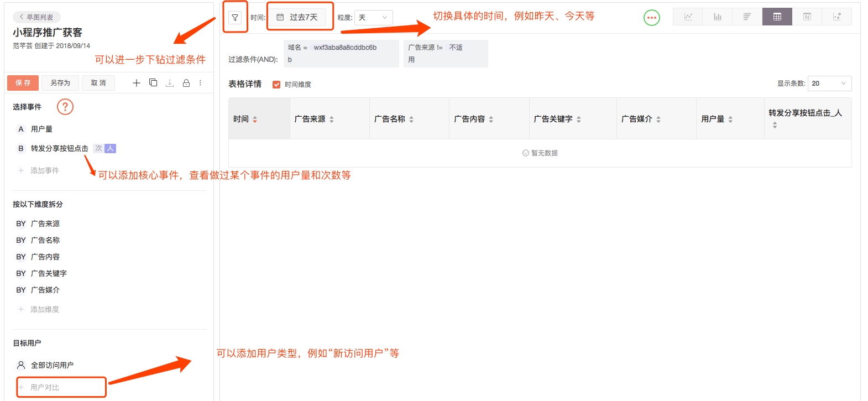Image resolution: width=868 pixels, height=401 pixels.
Task: Expand the 显示条数 dropdown showing 20
Action: click(829, 84)
